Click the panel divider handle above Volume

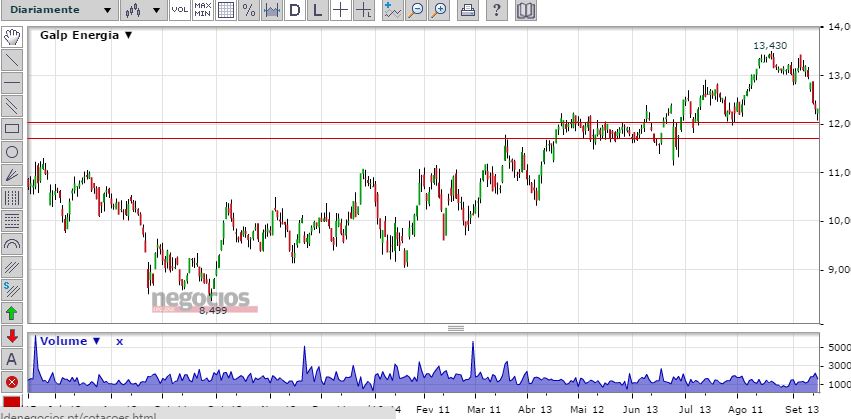(x=456, y=328)
